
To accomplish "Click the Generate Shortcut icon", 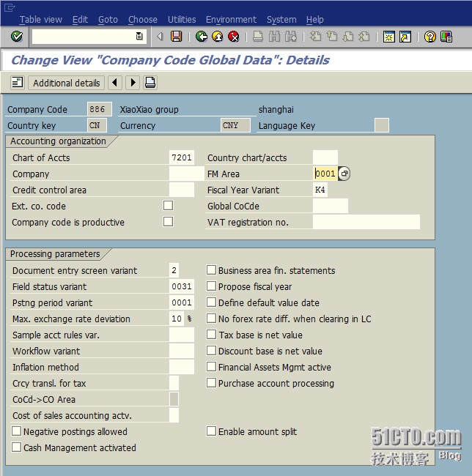I will tap(405, 37).
